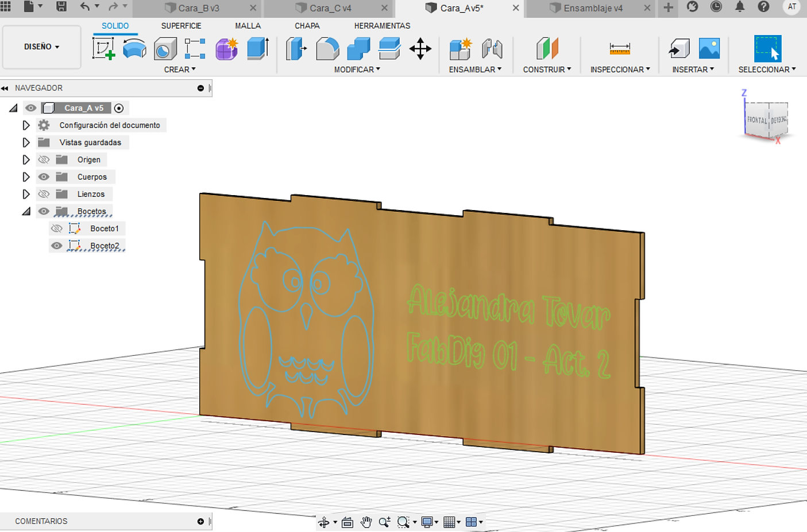Viewport: 807px width, 532px height.
Task: Expand the Origen folder
Action: point(26,160)
